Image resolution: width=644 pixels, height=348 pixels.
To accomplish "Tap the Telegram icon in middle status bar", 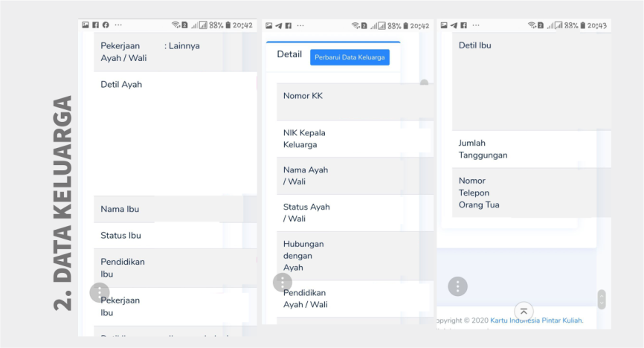I will [x=278, y=25].
